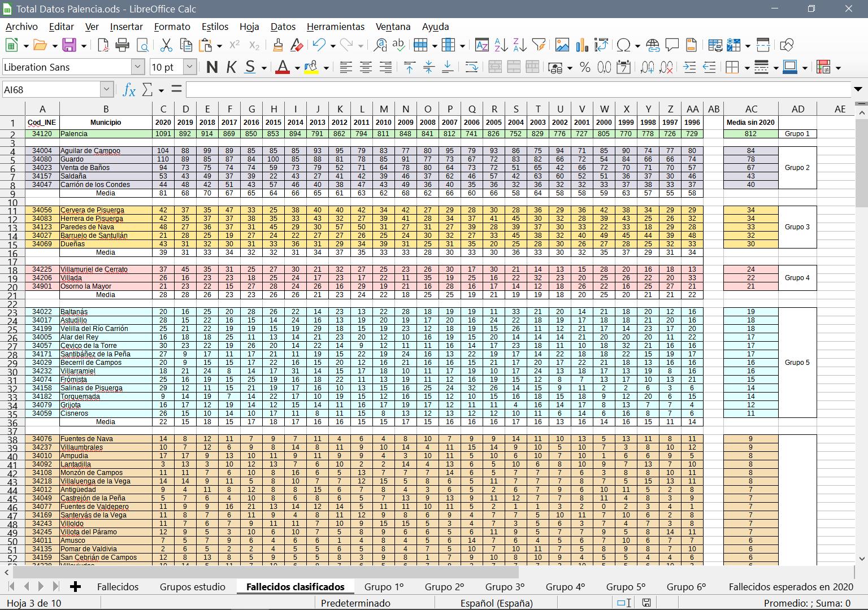Toggle underline (S) formatting
Screen dimensions: 868x610
[250, 67]
